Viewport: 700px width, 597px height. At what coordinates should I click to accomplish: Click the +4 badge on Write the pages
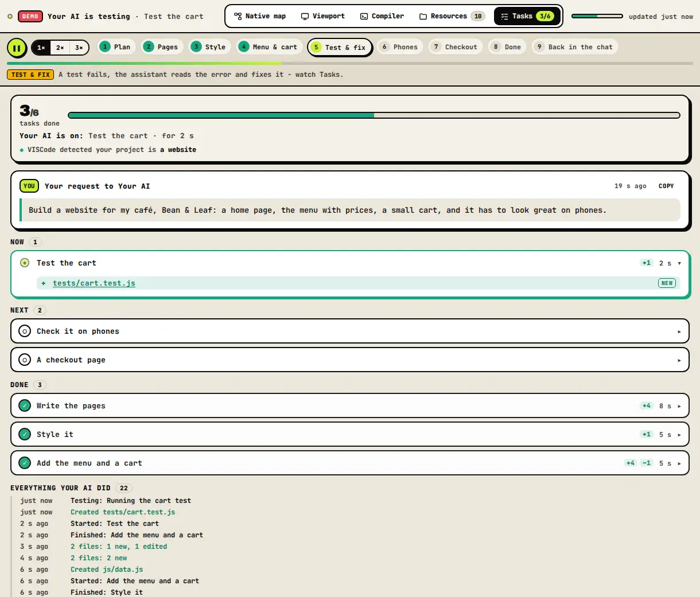647,405
